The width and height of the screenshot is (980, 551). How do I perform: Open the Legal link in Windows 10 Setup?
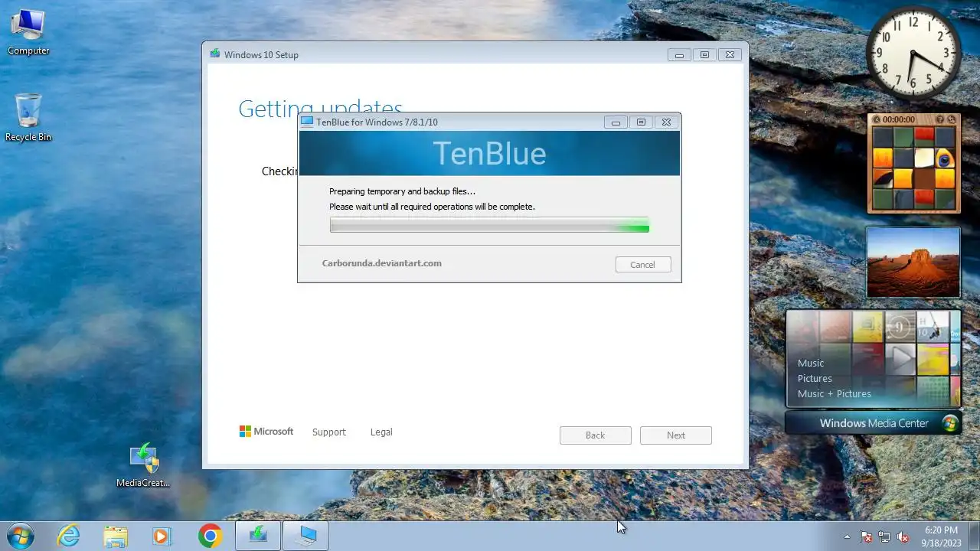381,432
